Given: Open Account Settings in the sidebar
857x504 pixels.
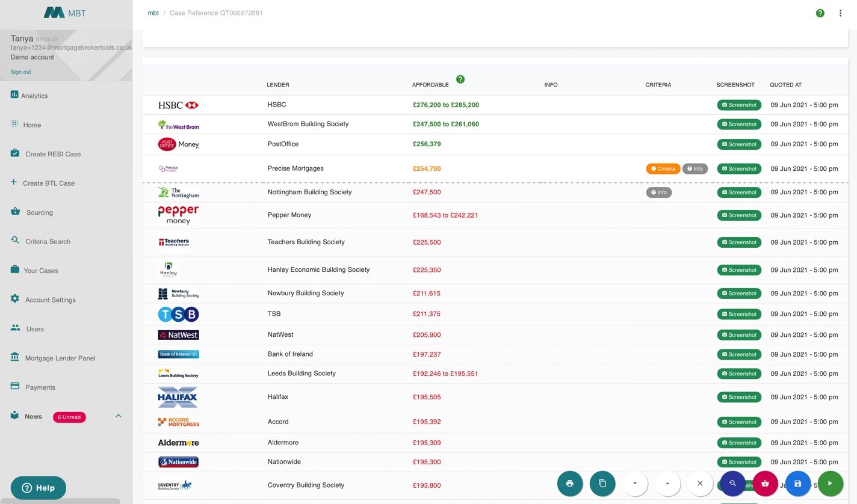Looking at the screenshot, I should [x=51, y=300].
